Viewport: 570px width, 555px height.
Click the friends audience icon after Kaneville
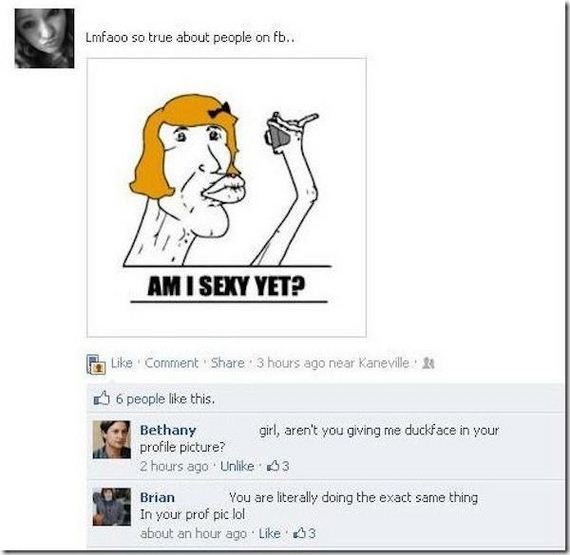pyautogui.click(x=428, y=363)
